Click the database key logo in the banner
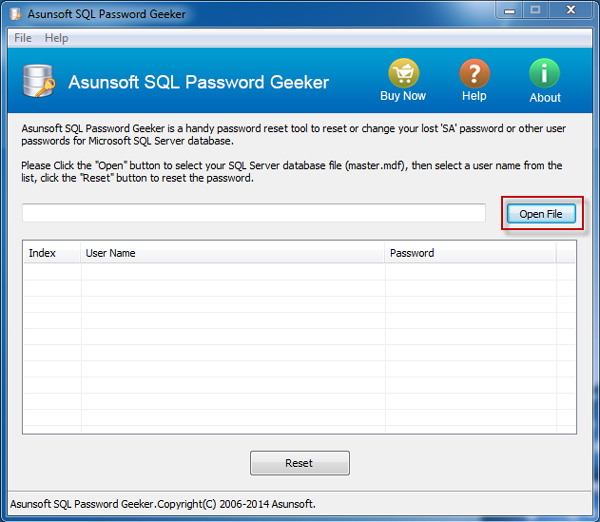Image resolution: width=600 pixels, height=522 pixels. 39,81
